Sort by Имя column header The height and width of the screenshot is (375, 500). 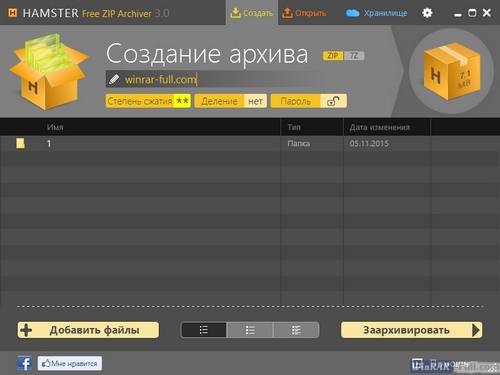point(55,127)
